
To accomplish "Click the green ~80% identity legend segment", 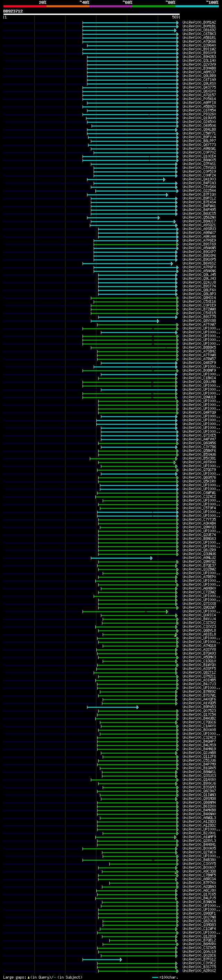I will click(x=154, y=6).
